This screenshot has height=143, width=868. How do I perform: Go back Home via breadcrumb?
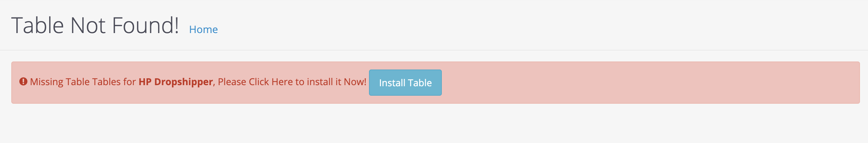point(203,29)
